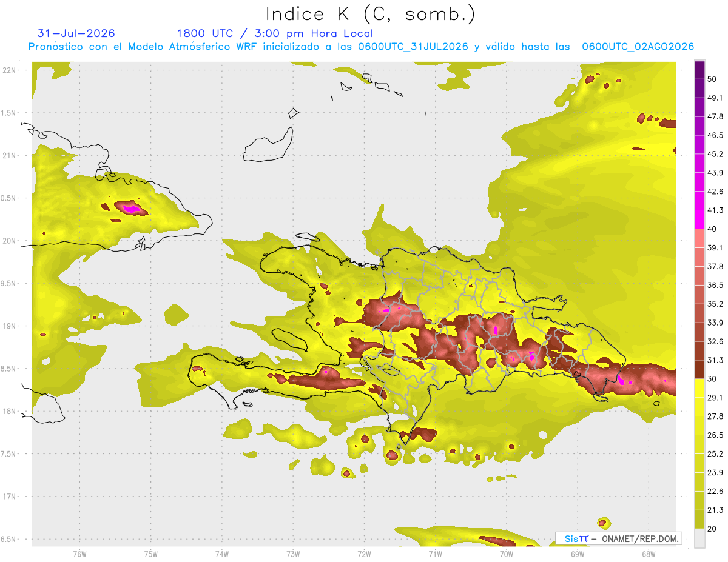
Task: Click the "Pronóstico con el Modelo Atmósferico WRF" line
Action: point(362,47)
